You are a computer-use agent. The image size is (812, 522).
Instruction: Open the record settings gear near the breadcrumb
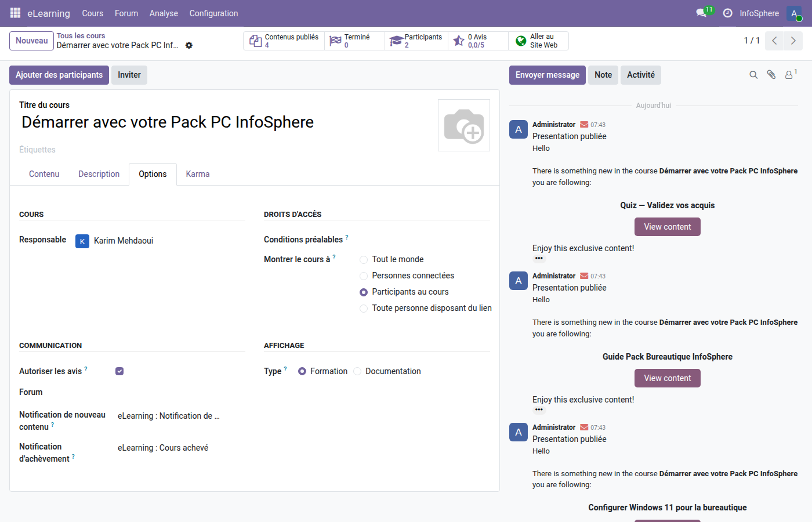pos(189,45)
